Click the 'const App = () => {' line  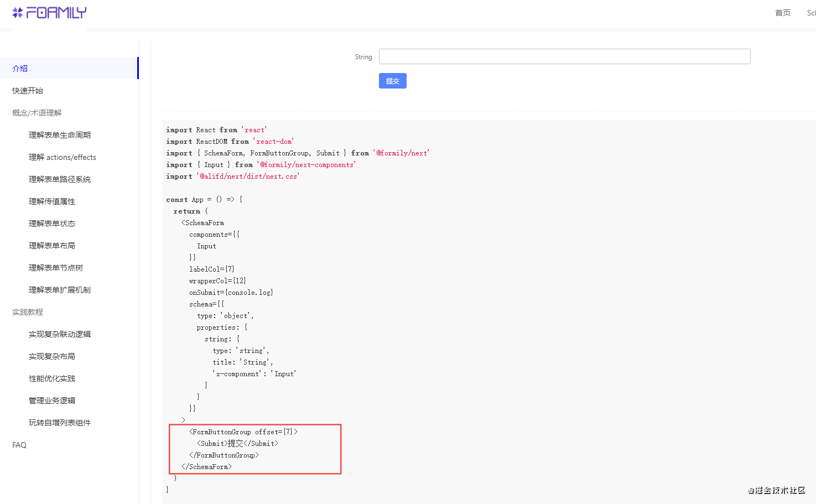click(x=204, y=200)
